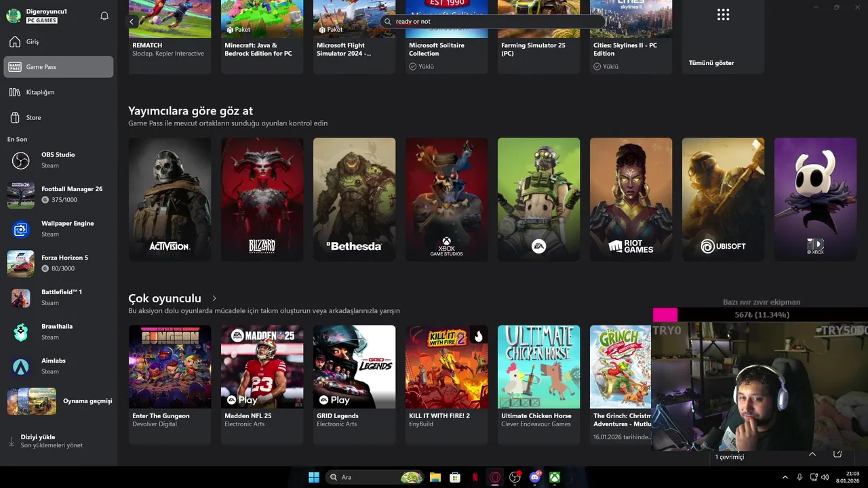Viewport: 868px width, 488px height.
Task: Click taskbar Ara search box
Action: click(375, 477)
